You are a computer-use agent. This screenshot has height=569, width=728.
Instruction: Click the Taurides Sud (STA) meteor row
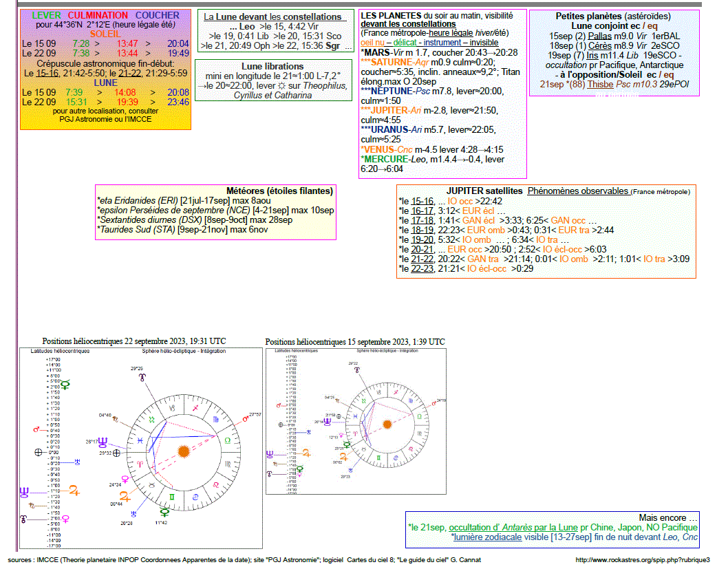(182, 230)
